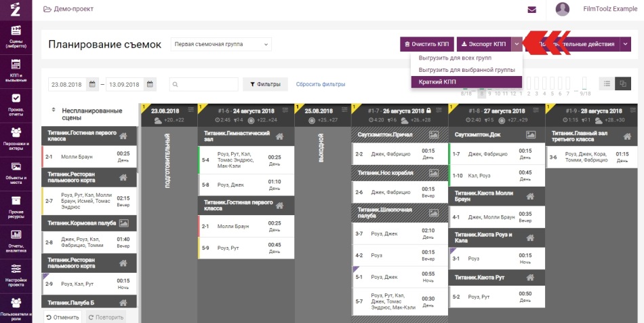Open Персонажи и актеры sidebar section
The height and width of the screenshot is (323, 644).
(x=16, y=139)
